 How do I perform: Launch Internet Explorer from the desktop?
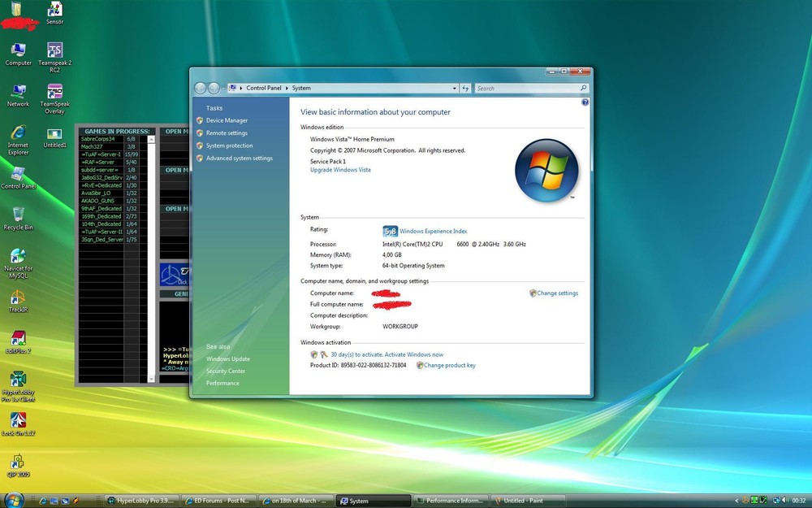[18, 140]
